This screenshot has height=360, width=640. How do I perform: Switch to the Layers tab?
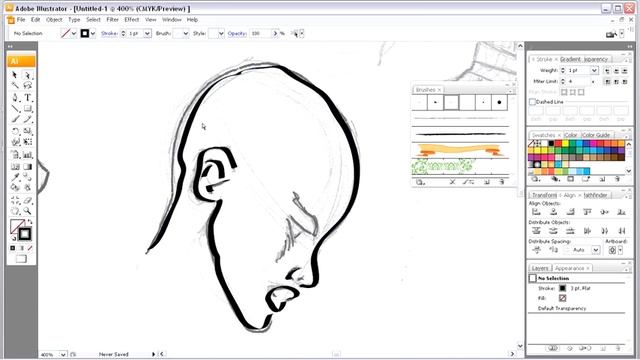[x=540, y=268]
